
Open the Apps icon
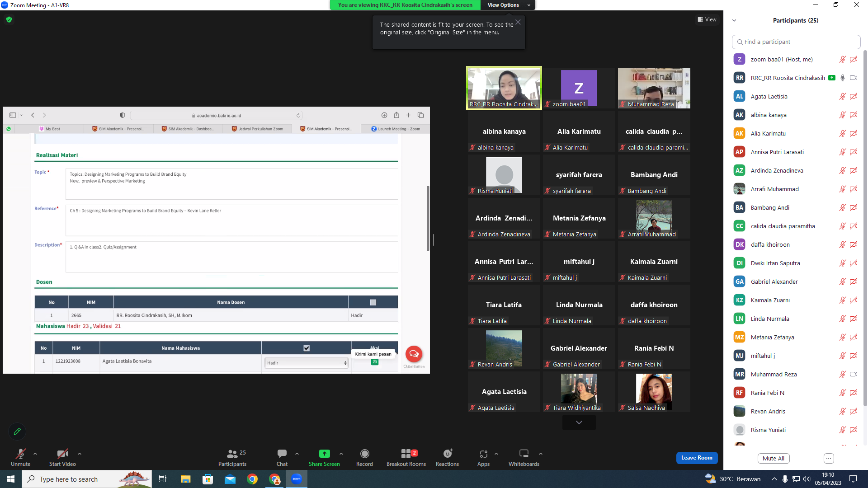click(484, 454)
